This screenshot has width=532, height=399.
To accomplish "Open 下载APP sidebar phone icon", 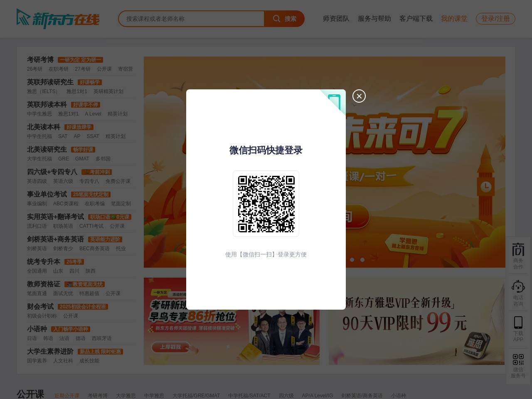I will [x=518, y=329].
